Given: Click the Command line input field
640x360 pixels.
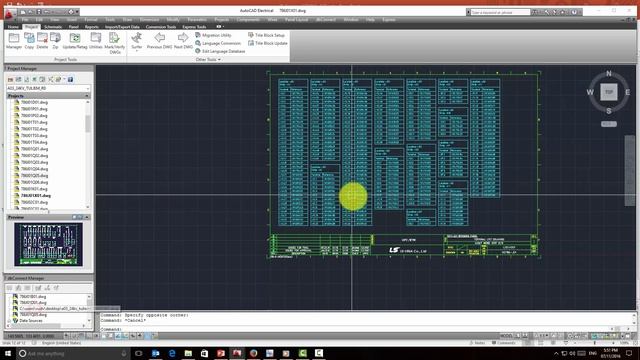Looking at the screenshot, I should pyautogui.click(x=355, y=329).
